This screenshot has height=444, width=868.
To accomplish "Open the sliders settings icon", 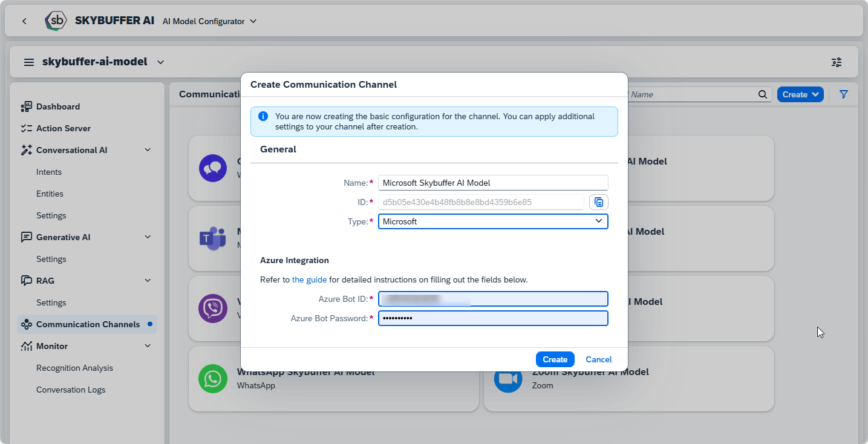I will 837,62.
